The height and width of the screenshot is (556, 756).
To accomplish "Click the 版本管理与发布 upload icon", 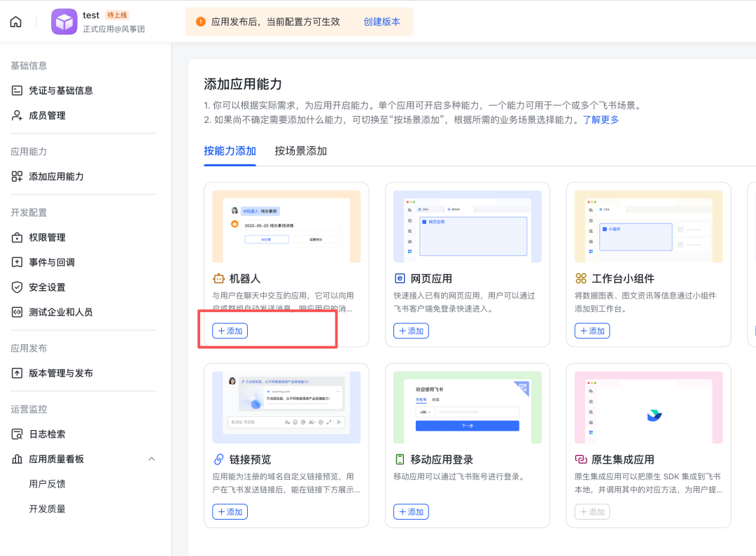I will pyautogui.click(x=17, y=373).
